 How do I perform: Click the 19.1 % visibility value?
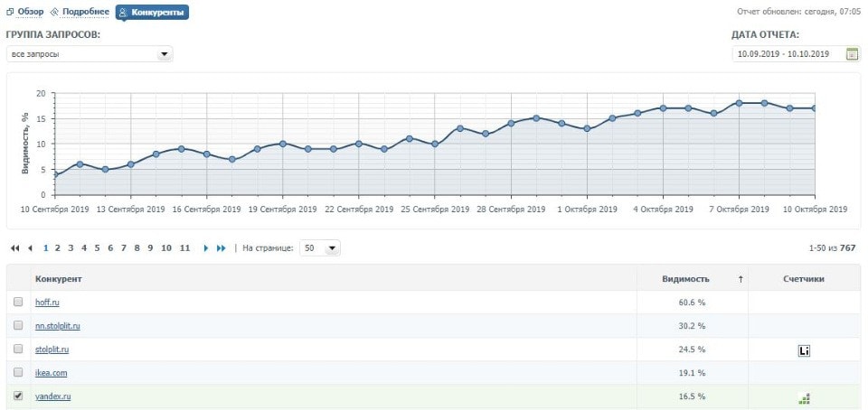692,373
